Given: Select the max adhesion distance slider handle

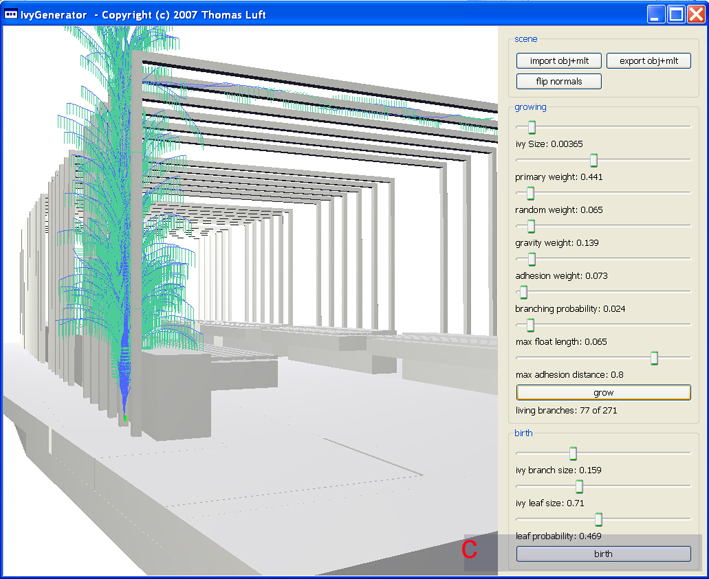Looking at the screenshot, I should coord(655,358).
